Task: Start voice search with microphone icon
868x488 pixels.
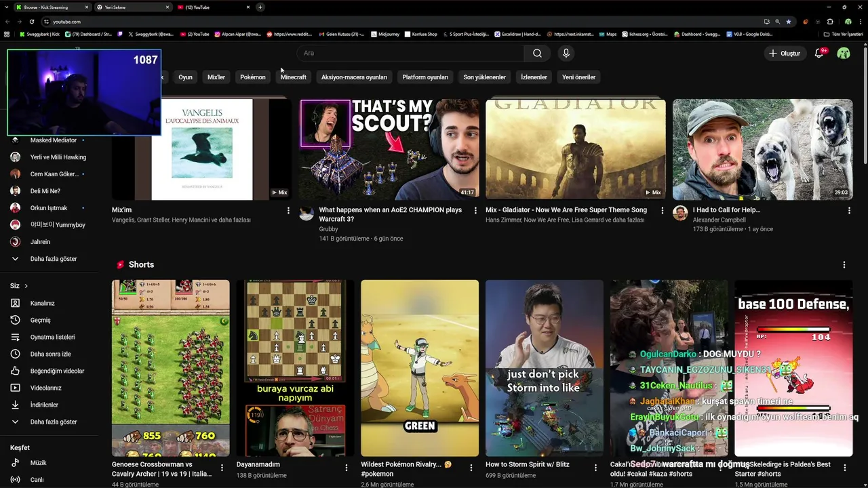Action: [566, 53]
